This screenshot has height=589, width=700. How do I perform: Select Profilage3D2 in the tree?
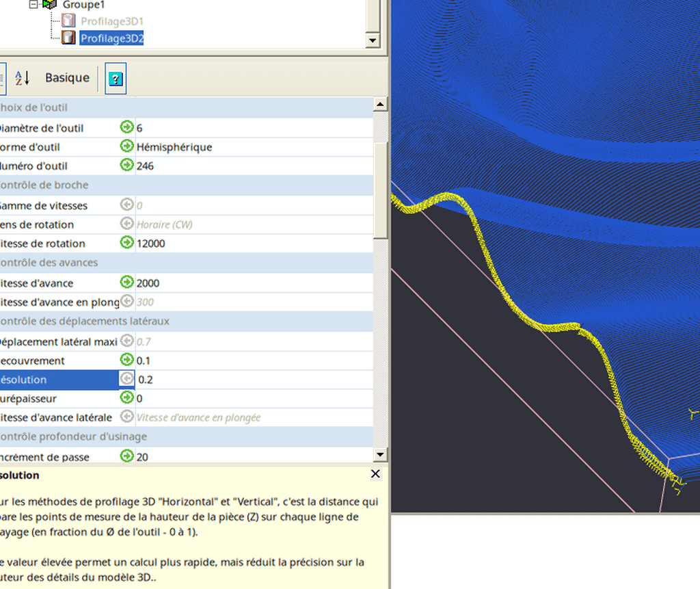pyautogui.click(x=112, y=38)
